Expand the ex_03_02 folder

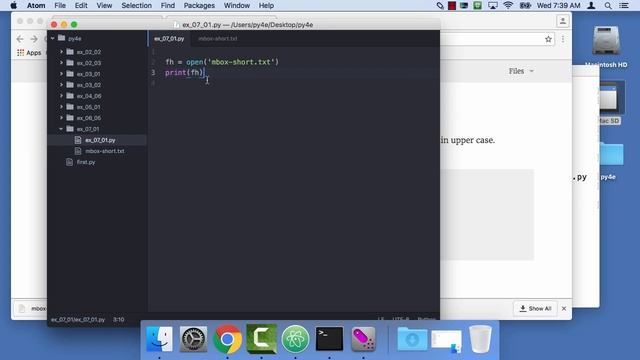tap(61, 85)
